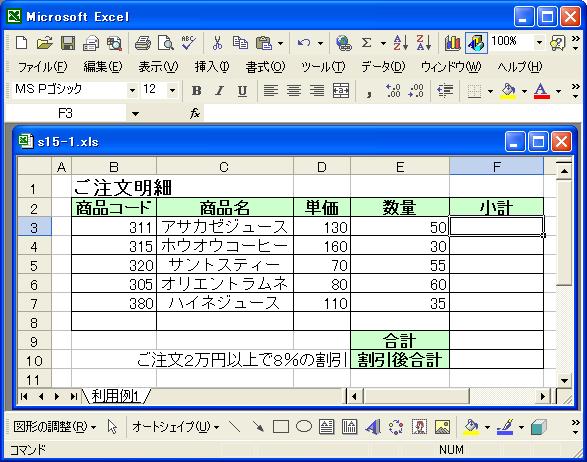Screen dimensions: 587x462
Task: Open the 挿入 menu
Action: pos(212,67)
